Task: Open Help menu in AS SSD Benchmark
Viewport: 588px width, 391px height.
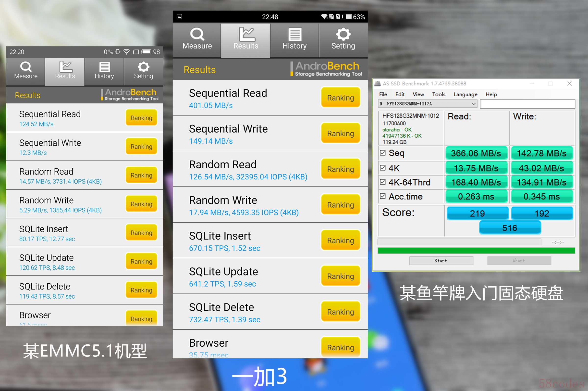Action: 491,94
